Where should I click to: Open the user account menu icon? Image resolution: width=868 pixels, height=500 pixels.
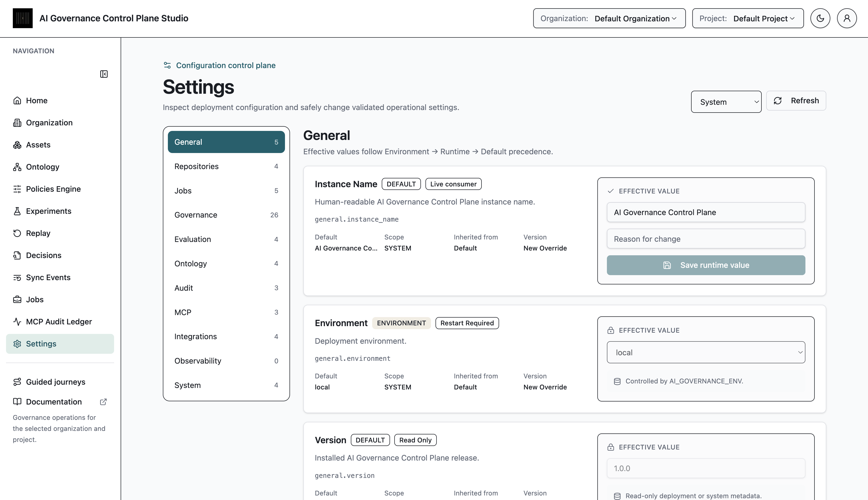pyautogui.click(x=847, y=18)
